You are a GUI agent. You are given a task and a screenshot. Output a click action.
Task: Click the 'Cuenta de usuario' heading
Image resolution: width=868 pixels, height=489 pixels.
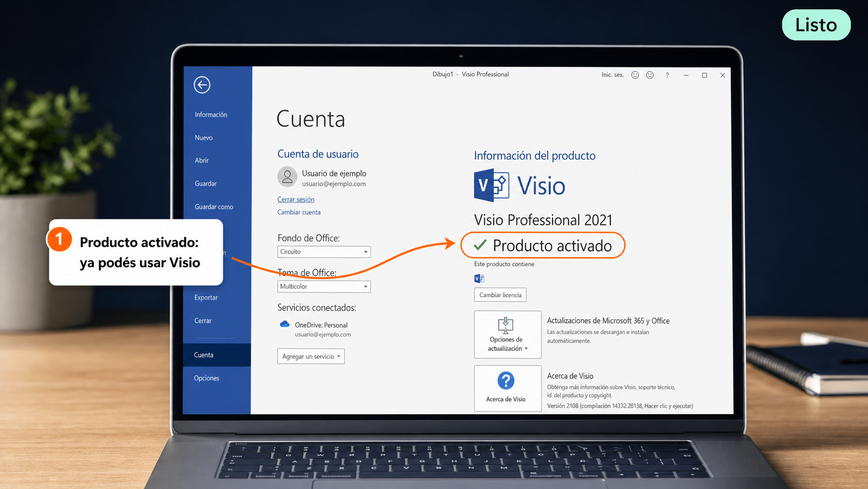click(x=318, y=154)
